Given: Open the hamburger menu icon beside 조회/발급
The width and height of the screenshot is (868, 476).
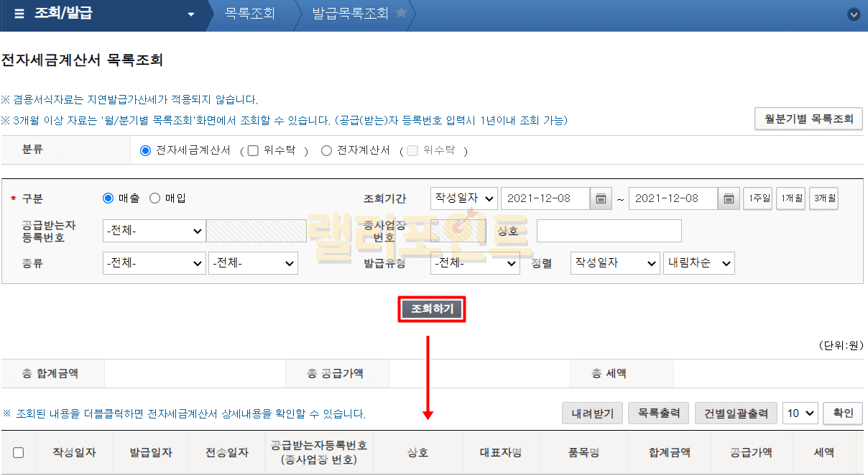Looking at the screenshot, I should pos(19,14).
